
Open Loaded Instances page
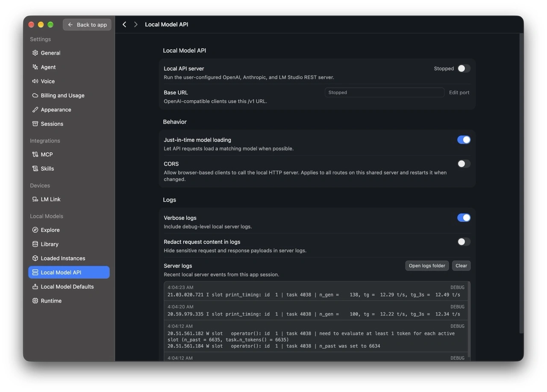tap(69, 258)
